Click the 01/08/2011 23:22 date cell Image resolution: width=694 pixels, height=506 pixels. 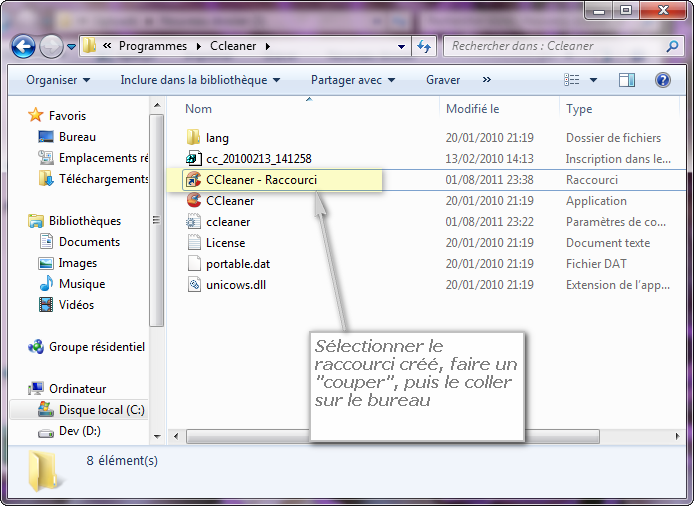point(490,222)
